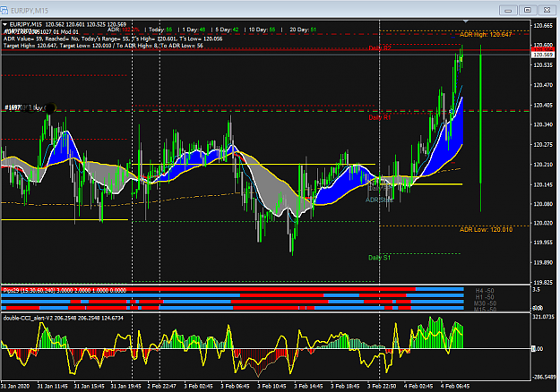Screen dimensions: 560x392
Task: Click the Target High= 120.647 info line
Action: pyautogui.click(x=103, y=46)
